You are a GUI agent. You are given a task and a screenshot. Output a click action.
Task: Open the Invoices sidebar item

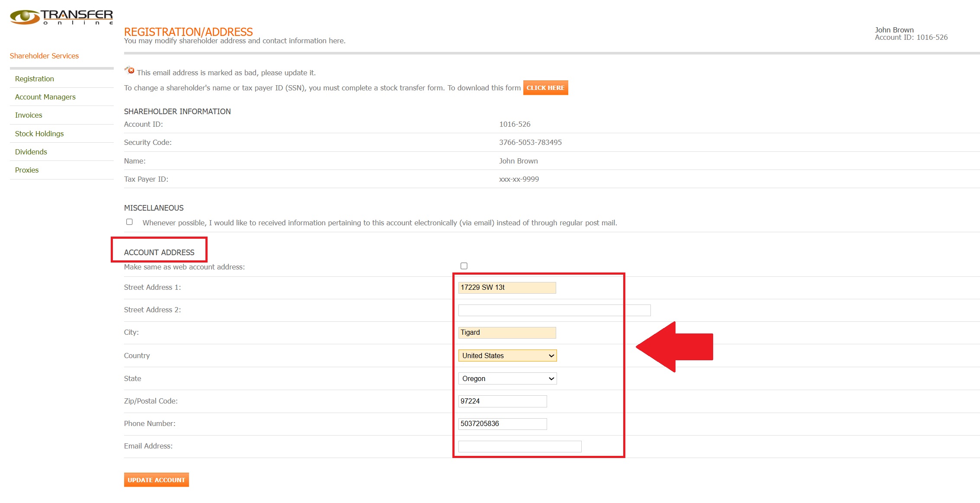29,115
